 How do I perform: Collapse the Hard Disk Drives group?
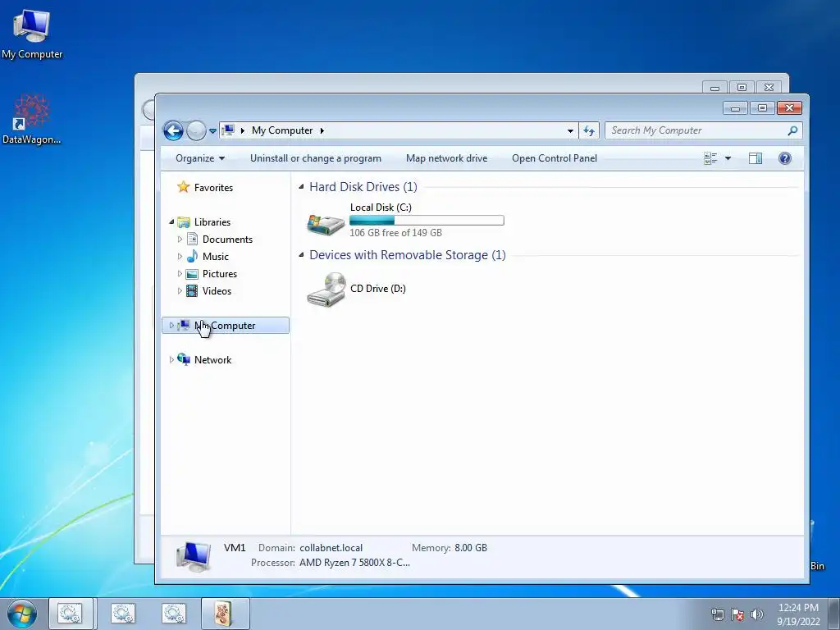(x=301, y=186)
